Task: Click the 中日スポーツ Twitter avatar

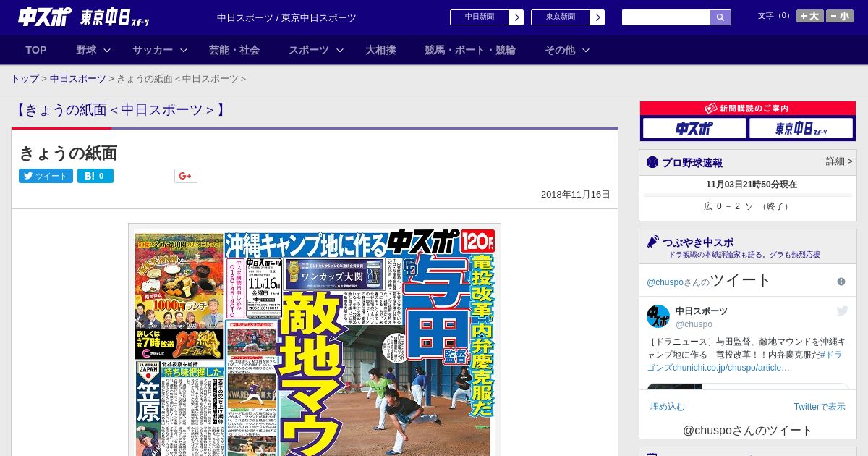Action: coord(658,316)
